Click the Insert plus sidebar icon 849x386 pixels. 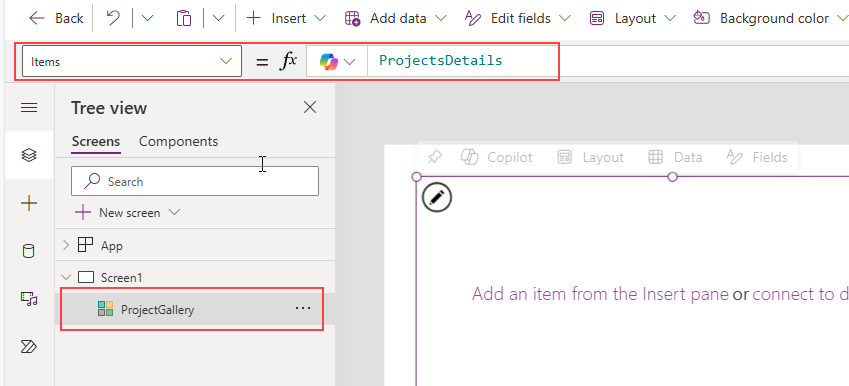tap(29, 204)
